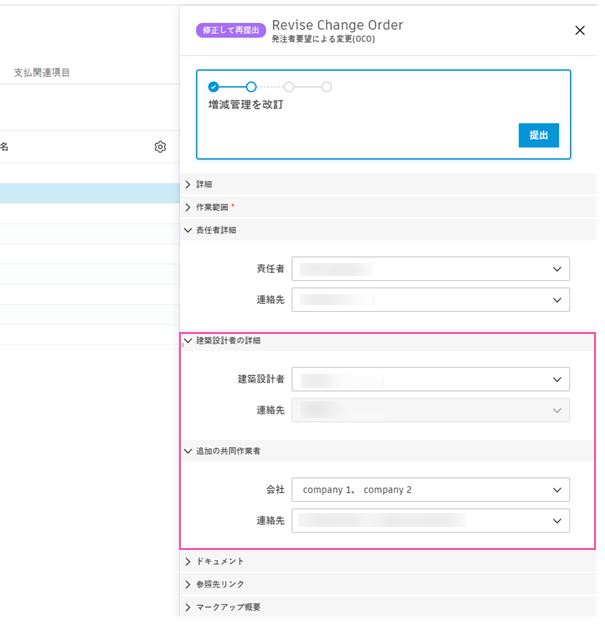Screen dimensions: 605x625
Task: Switch to the 支払関連項目 tab
Action: (x=42, y=73)
